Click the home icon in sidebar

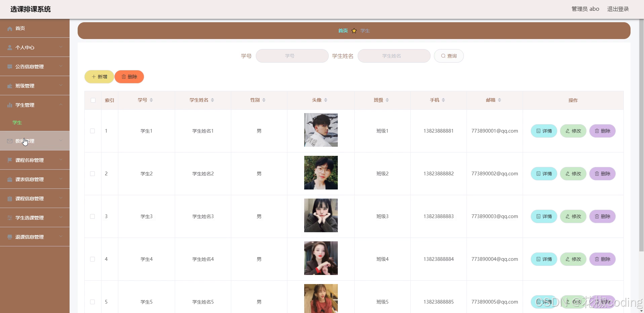point(10,29)
